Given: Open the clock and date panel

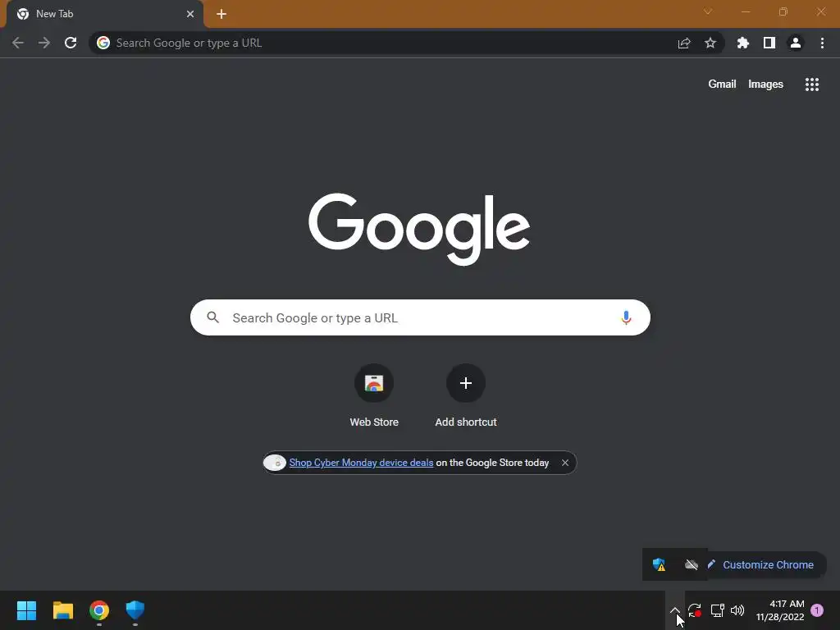Looking at the screenshot, I should coord(780,610).
